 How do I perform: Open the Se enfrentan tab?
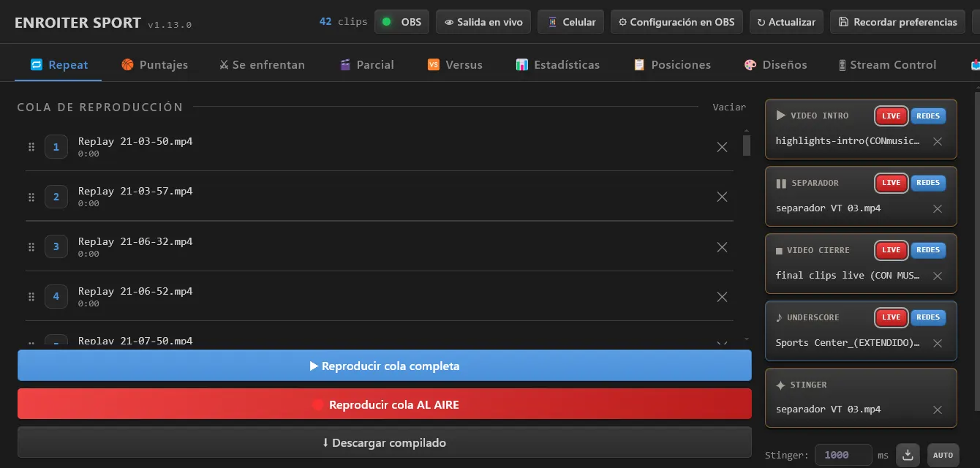pos(262,64)
